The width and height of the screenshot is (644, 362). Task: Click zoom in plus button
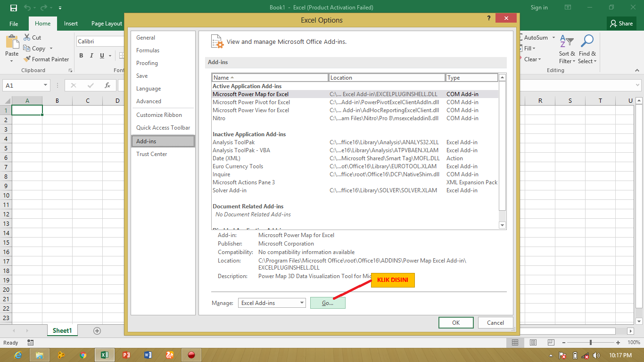click(618, 343)
